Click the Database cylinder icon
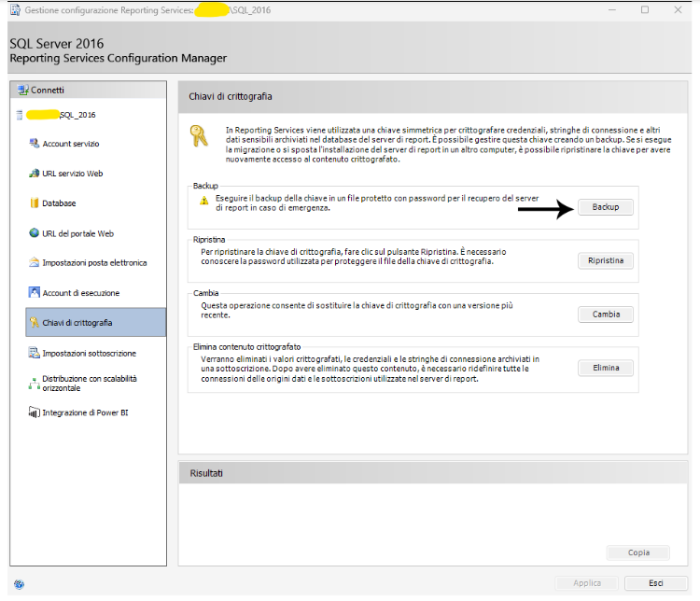This screenshot has height=601, width=700. [34, 203]
